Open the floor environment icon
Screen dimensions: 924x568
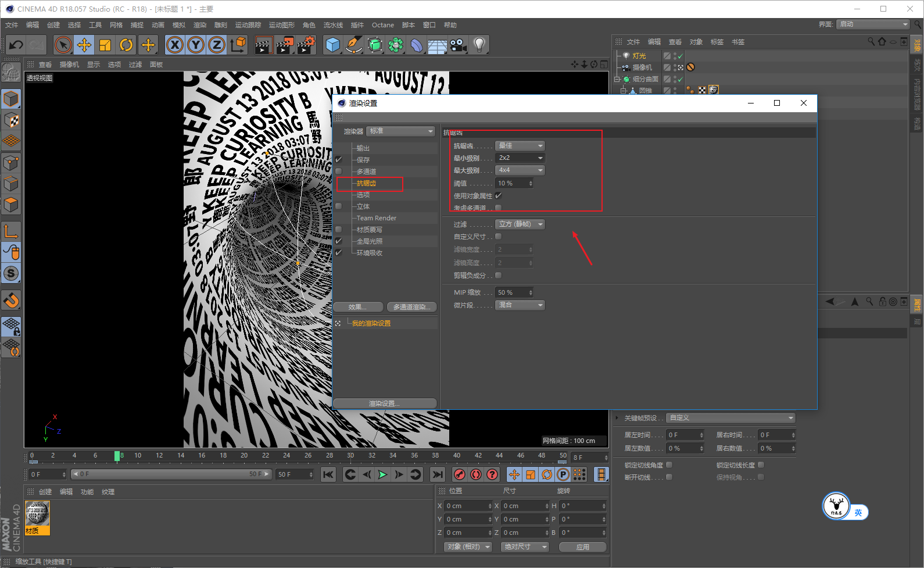click(x=438, y=45)
